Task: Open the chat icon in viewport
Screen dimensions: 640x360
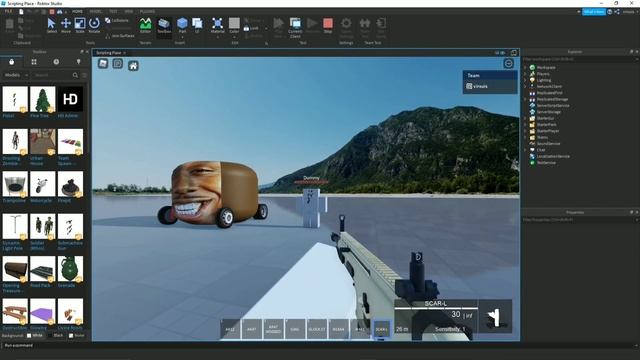Action: pos(118,63)
